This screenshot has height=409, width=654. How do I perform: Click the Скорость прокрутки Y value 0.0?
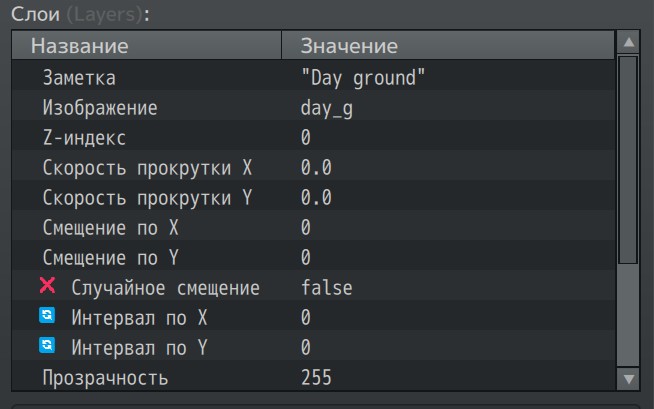316,198
